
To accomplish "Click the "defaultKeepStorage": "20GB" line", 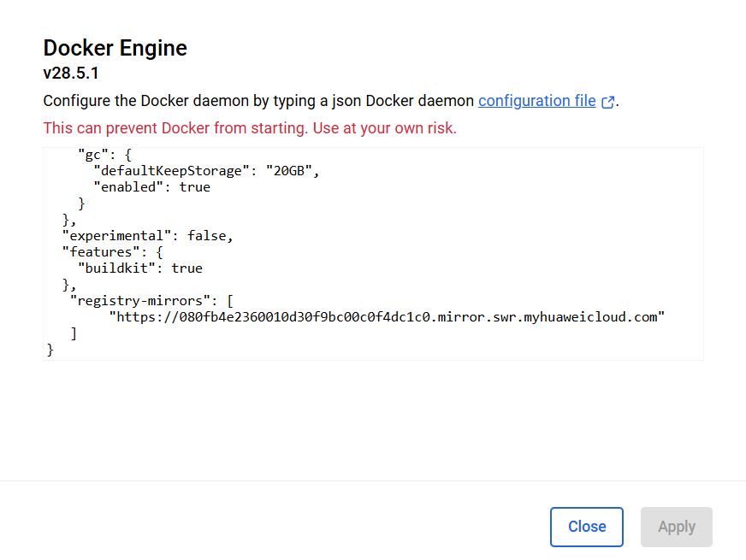I will pyautogui.click(x=206, y=171).
